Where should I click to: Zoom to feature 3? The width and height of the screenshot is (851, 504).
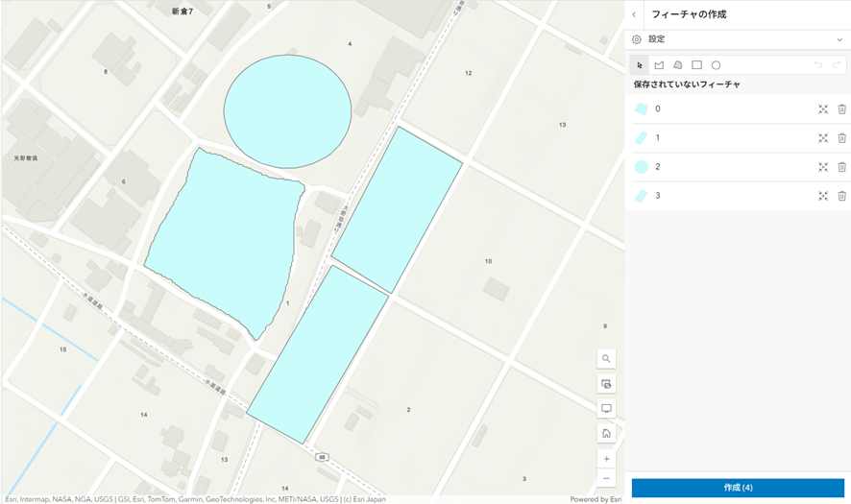[823, 196]
